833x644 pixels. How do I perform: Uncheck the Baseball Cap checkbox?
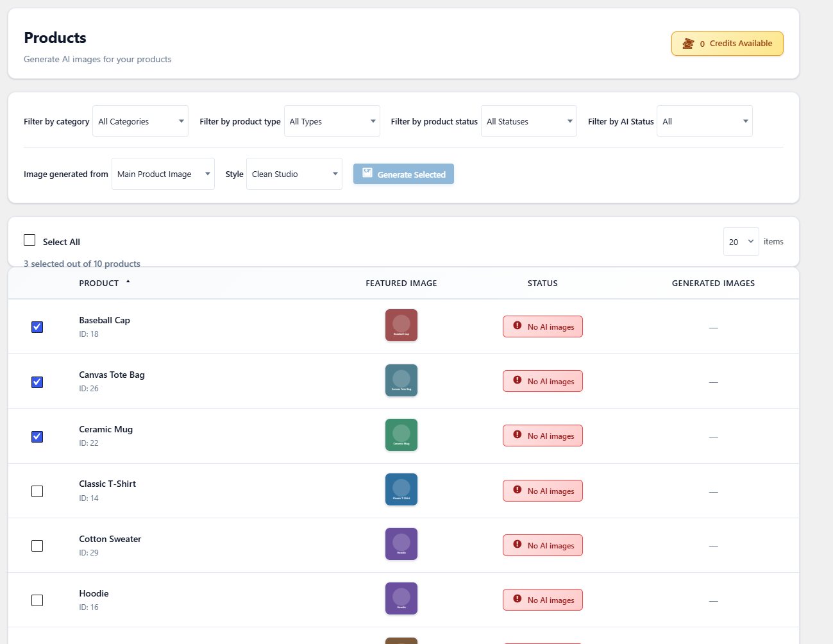37,327
